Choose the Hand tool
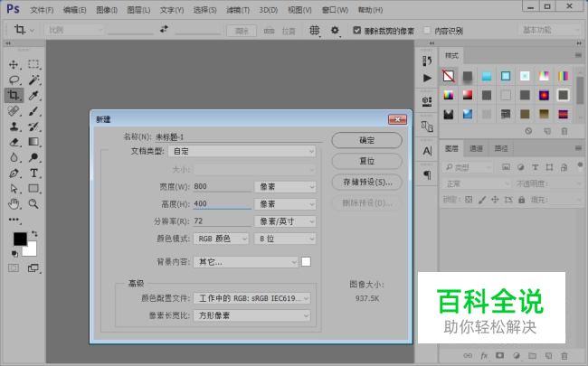The image size is (588, 366). click(x=14, y=203)
